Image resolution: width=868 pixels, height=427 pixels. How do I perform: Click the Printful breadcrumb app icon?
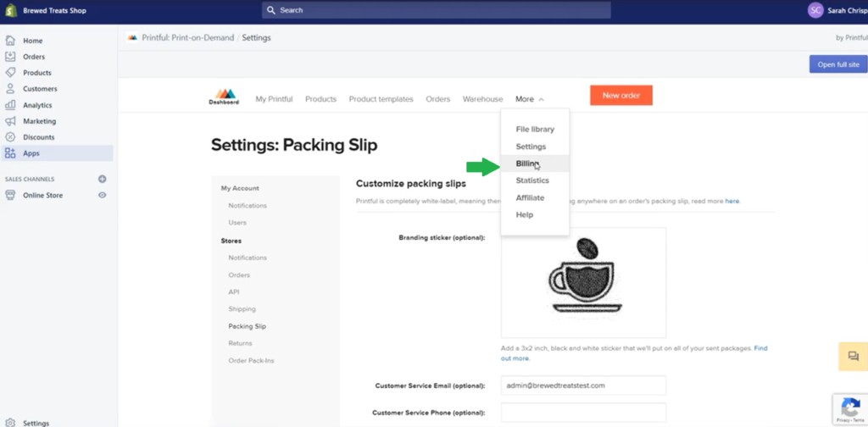click(132, 37)
